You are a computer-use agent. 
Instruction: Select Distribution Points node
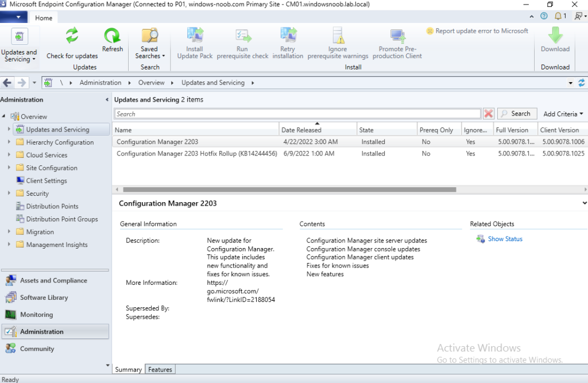pos(52,206)
